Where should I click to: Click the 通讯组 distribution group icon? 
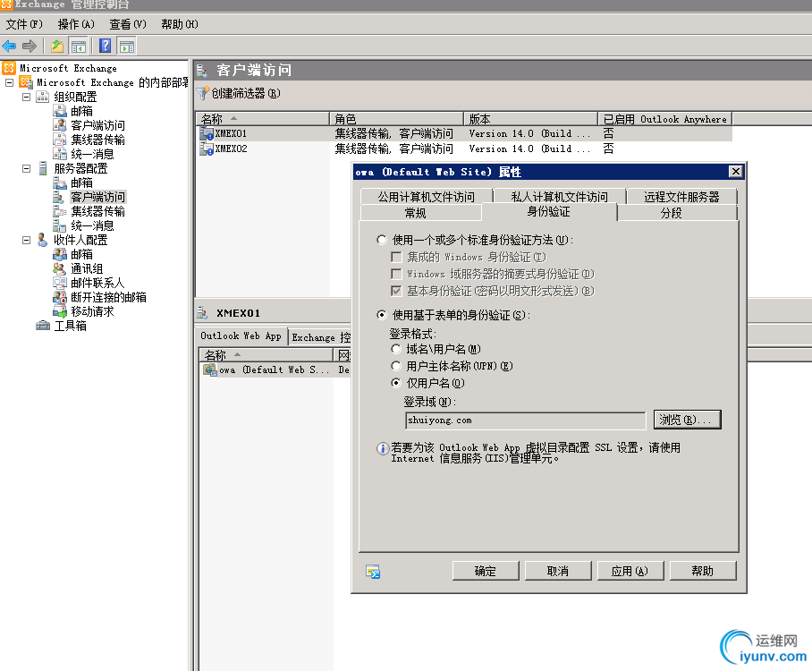[60, 268]
